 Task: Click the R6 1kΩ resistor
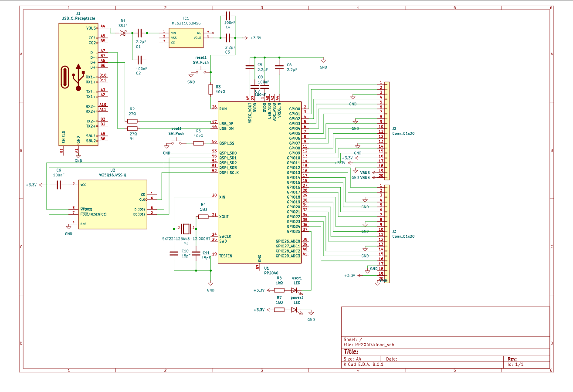(279, 290)
